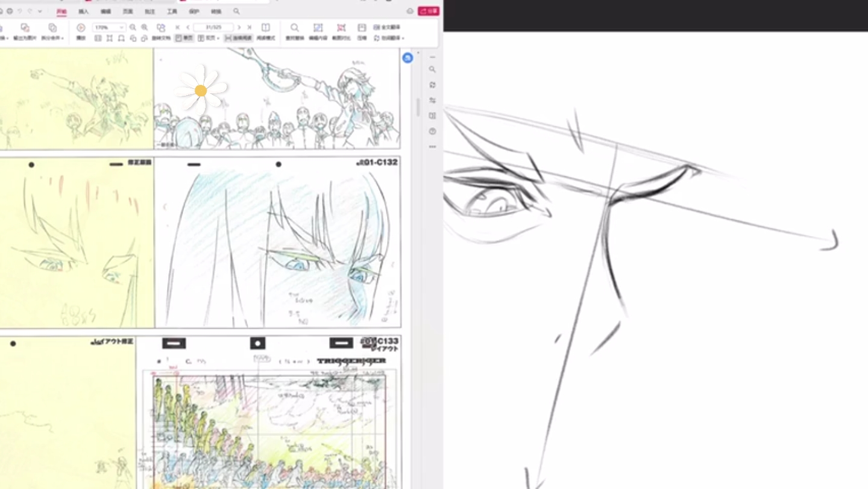Image resolution: width=868 pixels, height=489 pixels.
Task: Click the print icon in quick access bar
Action: click(10, 11)
